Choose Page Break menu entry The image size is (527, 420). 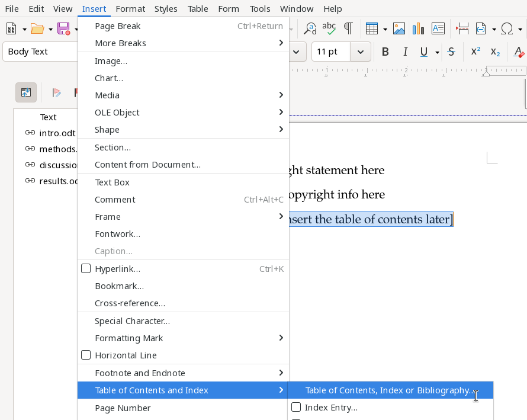[x=183, y=26]
